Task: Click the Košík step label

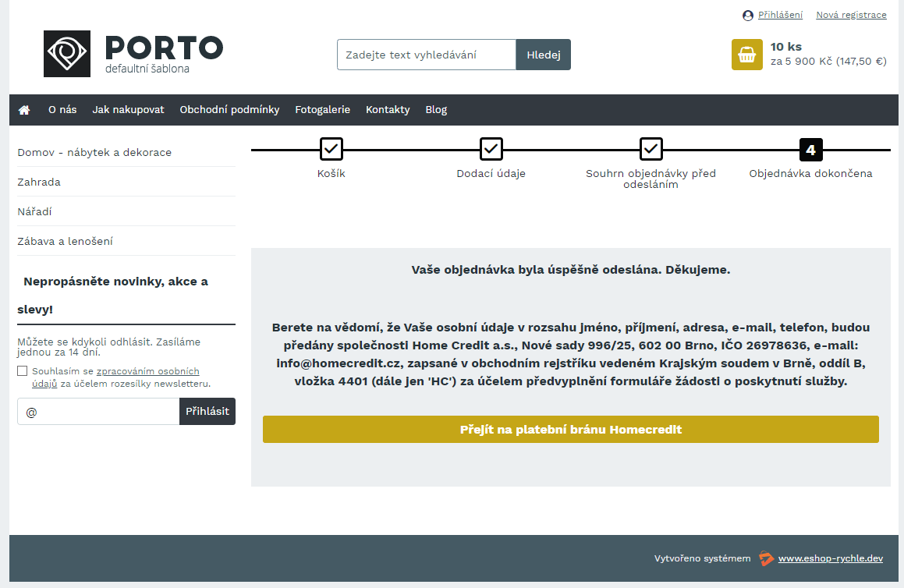Action: [x=331, y=174]
